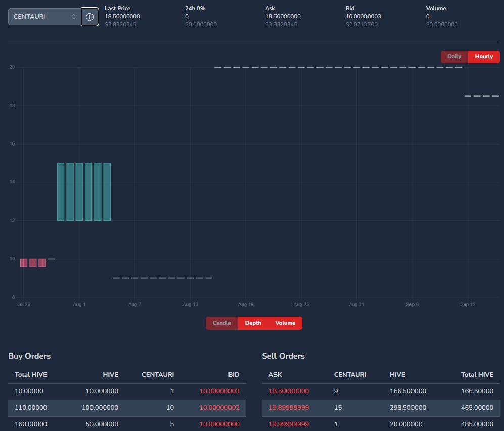Select the Candle chart tab
Screen dimensions: 504x431
221,323
